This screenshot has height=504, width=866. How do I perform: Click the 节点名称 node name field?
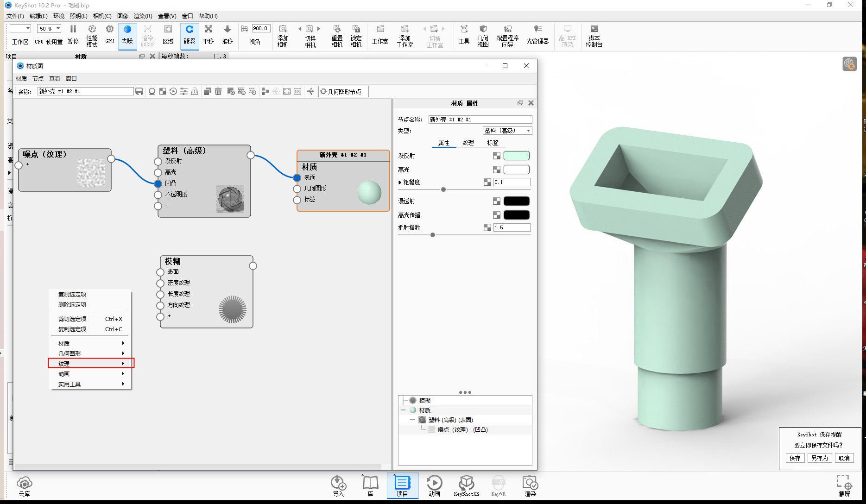(480, 120)
